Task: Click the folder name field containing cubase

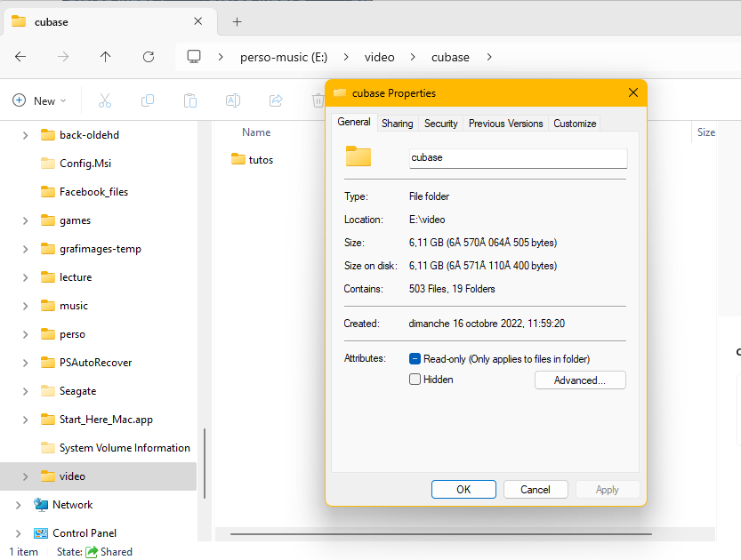Action: tap(519, 157)
